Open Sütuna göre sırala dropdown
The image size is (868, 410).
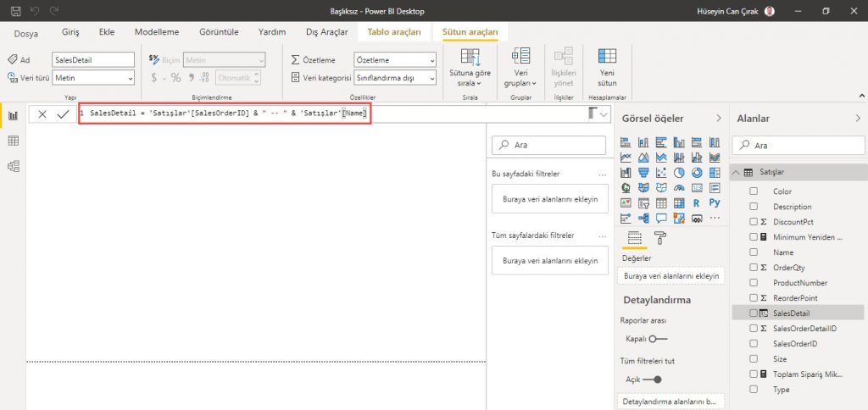pos(470,68)
